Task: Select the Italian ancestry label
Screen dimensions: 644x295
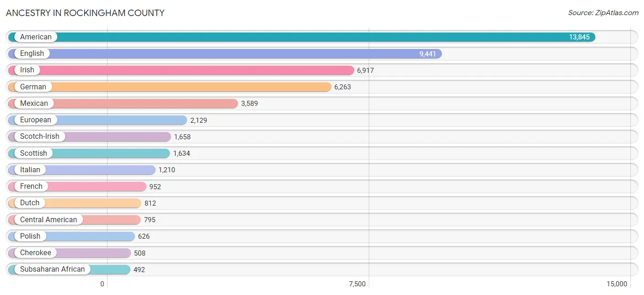Action: 30,169
